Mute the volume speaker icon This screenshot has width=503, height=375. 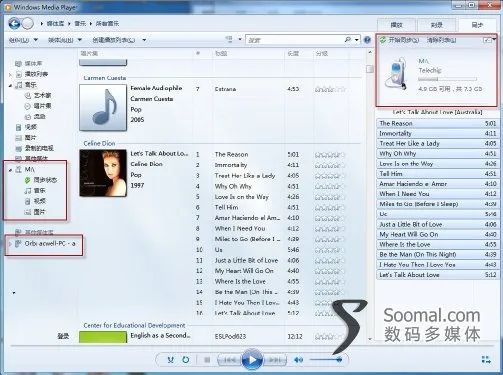click(x=298, y=360)
